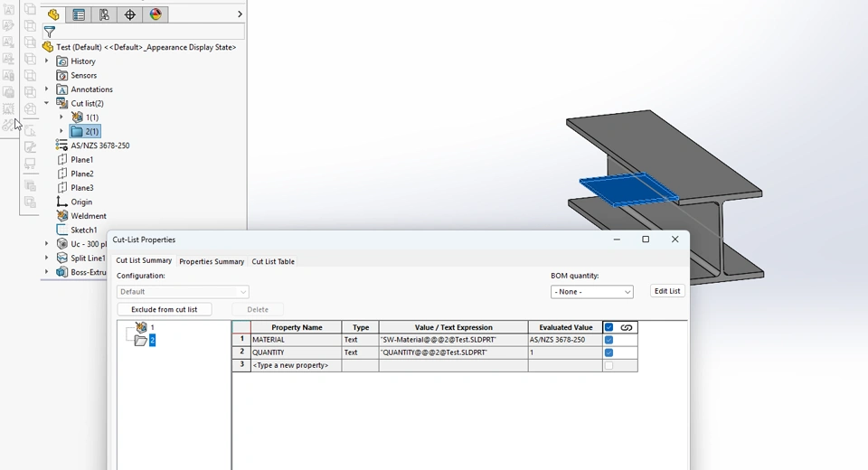The width and height of the screenshot is (868, 470).
Task: Expand the Annotations node arrow
Action: [46, 89]
